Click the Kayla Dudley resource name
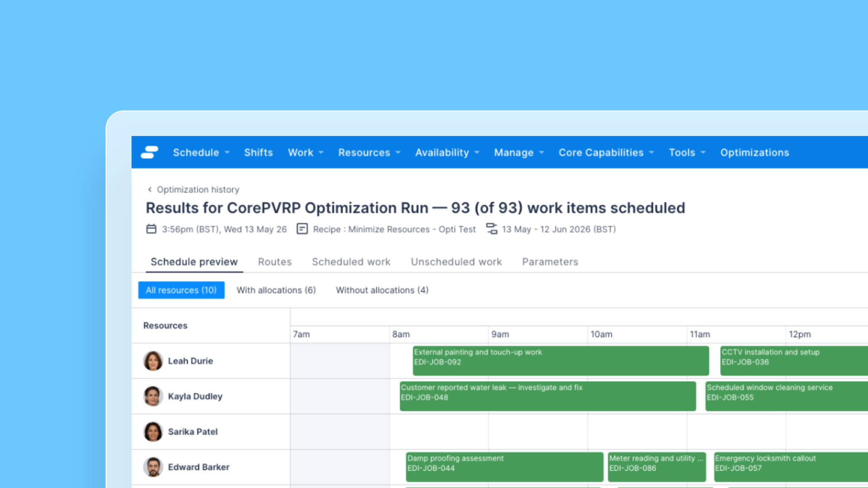 [x=195, y=396]
